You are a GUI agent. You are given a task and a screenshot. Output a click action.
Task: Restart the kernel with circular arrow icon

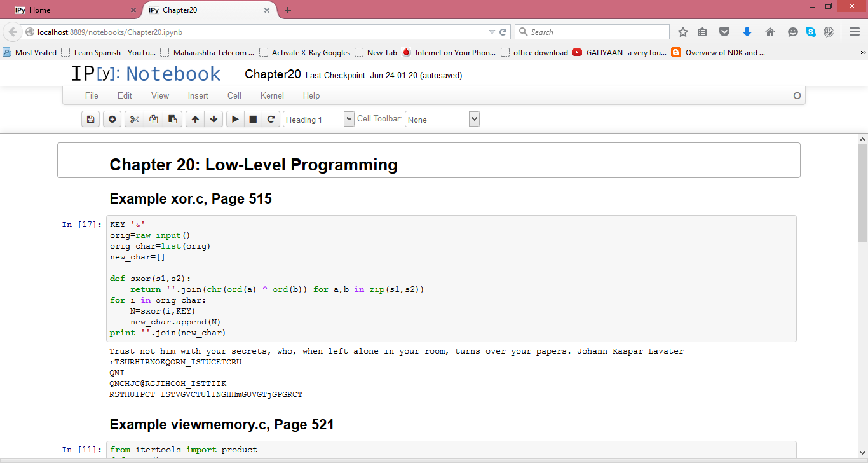[x=271, y=119]
